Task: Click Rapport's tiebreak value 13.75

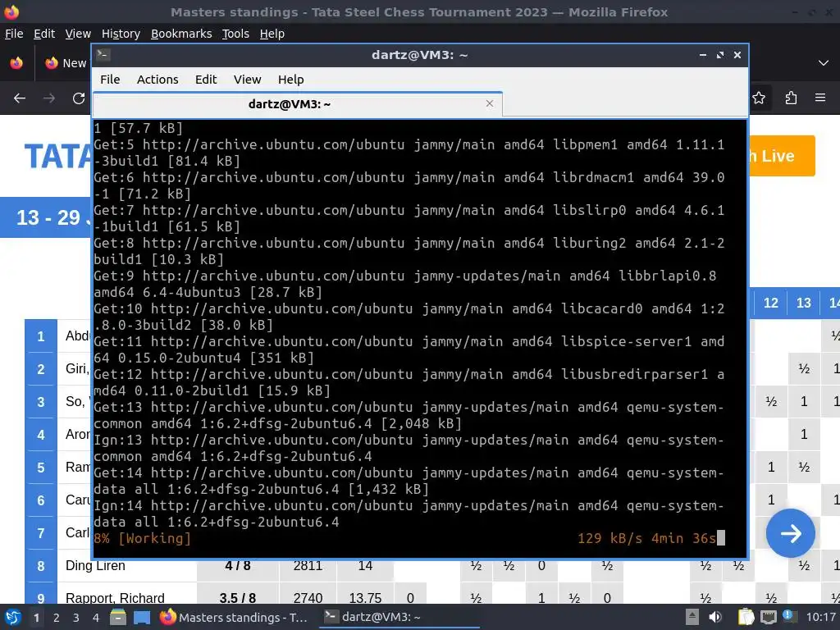Action: 365,598
